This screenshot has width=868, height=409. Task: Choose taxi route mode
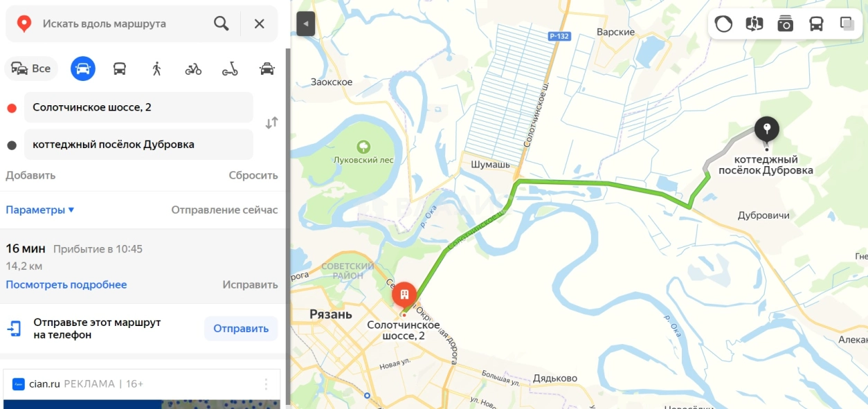click(266, 69)
